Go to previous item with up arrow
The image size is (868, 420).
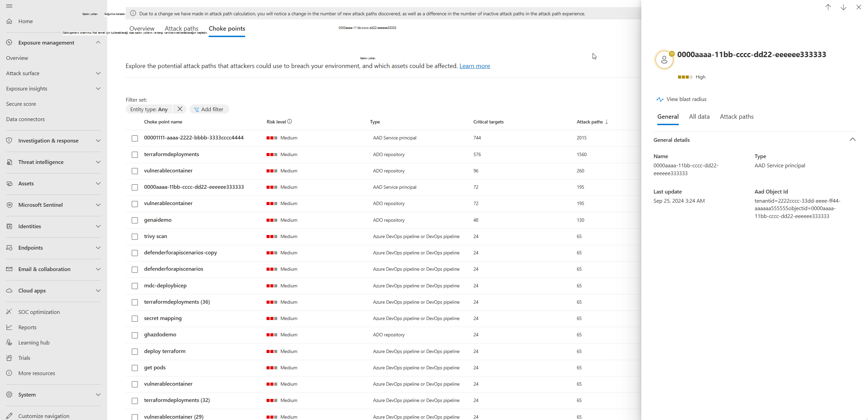click(828, 7)
